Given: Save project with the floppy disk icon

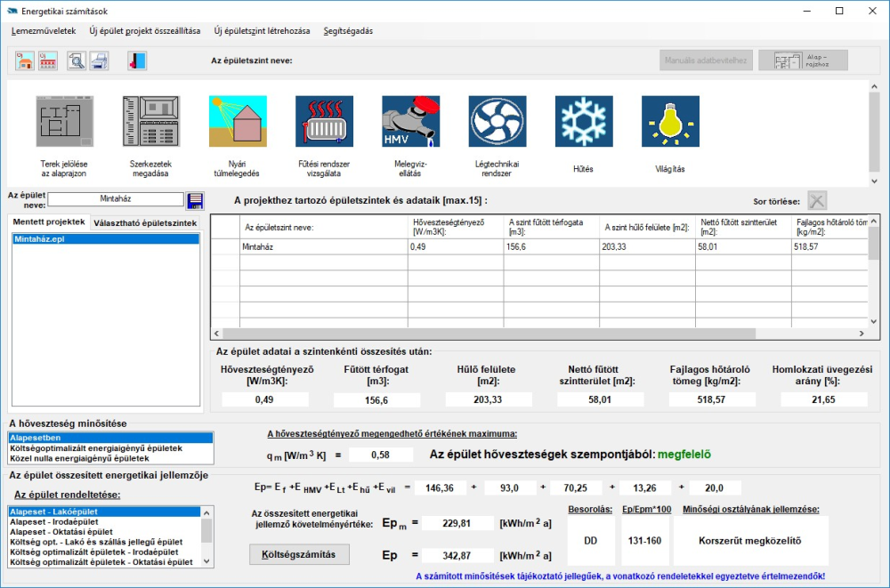Looking at the screenshot, I should pos(196,200).
